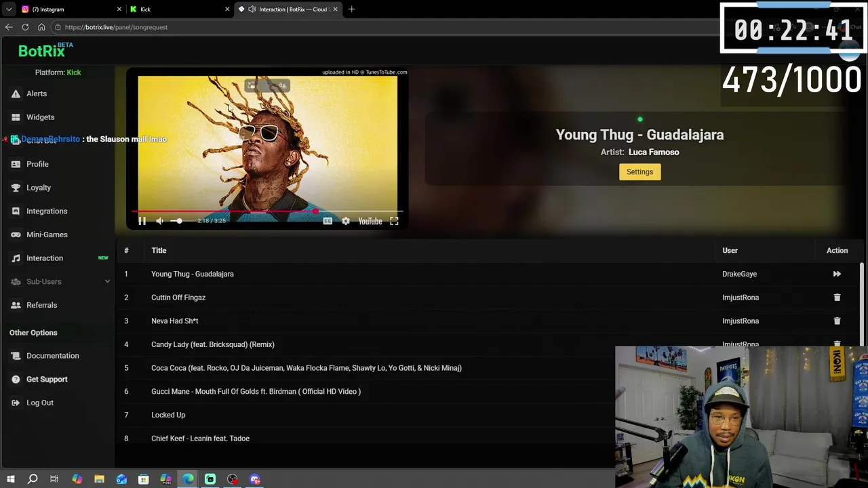
Task: Open OBS Studio from the taskbar
Action: point(233,479)
